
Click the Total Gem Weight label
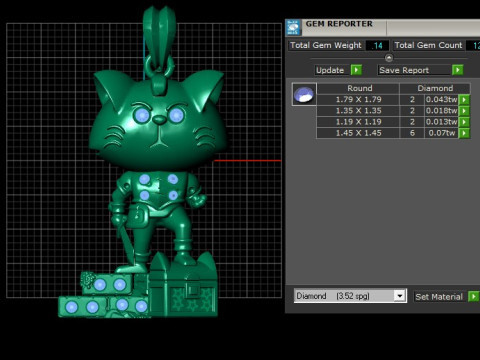[326, 45]
